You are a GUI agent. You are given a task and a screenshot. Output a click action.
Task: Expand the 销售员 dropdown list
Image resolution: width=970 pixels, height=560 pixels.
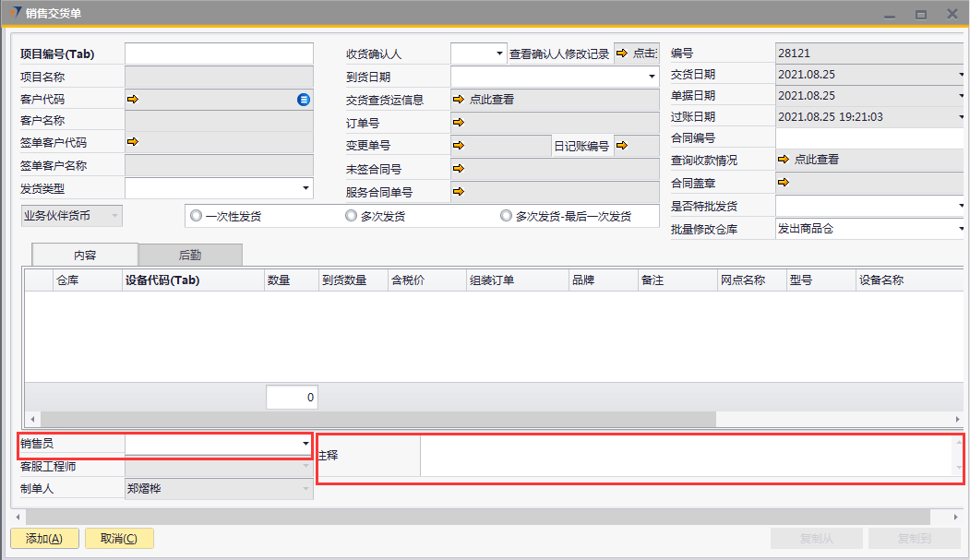pos(305,445)
